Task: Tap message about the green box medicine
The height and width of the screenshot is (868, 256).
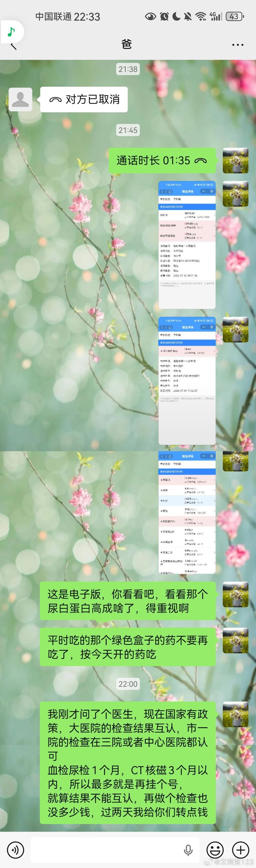Action: (128, 647)
